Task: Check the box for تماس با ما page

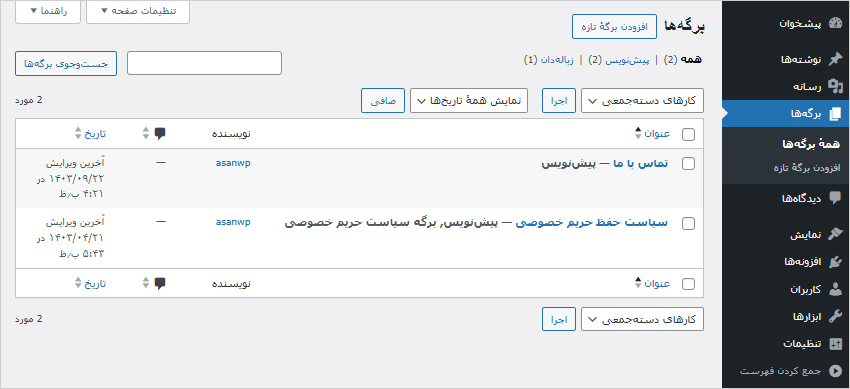Action: coord(688,164)
